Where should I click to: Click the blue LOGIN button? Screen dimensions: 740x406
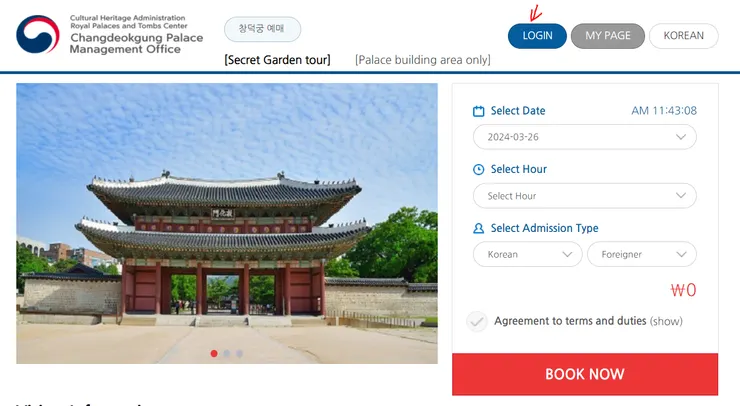537,36
